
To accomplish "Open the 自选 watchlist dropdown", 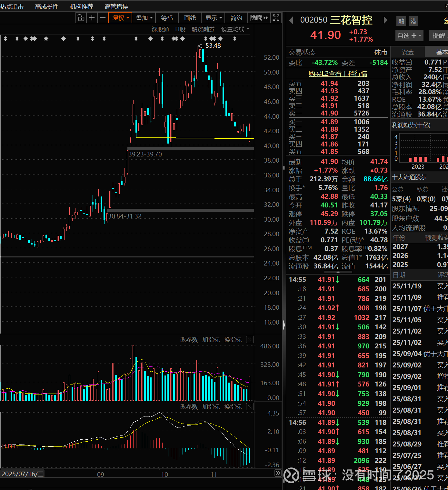I will click(409, 35).
